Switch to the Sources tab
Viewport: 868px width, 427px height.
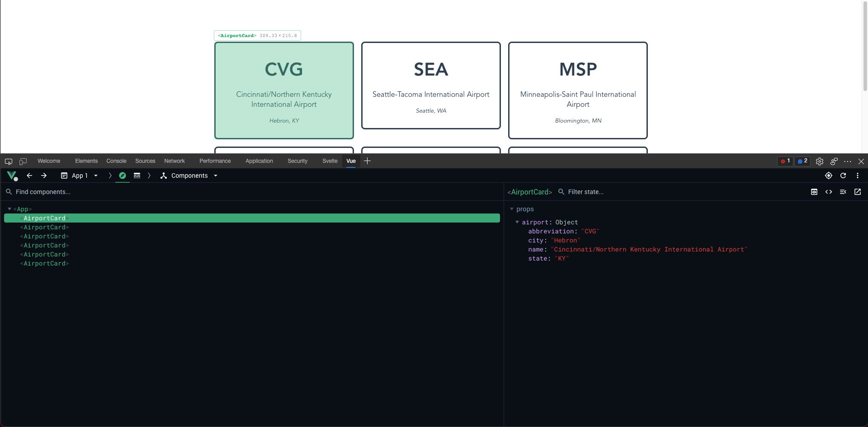[145, 161]
